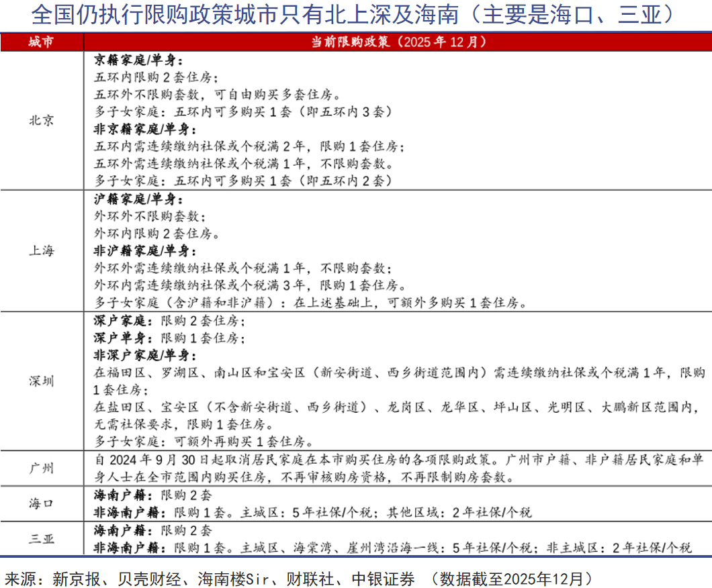The image size is (712, 588).
Task: Select the 城市 column header
Action: point(42,42)
